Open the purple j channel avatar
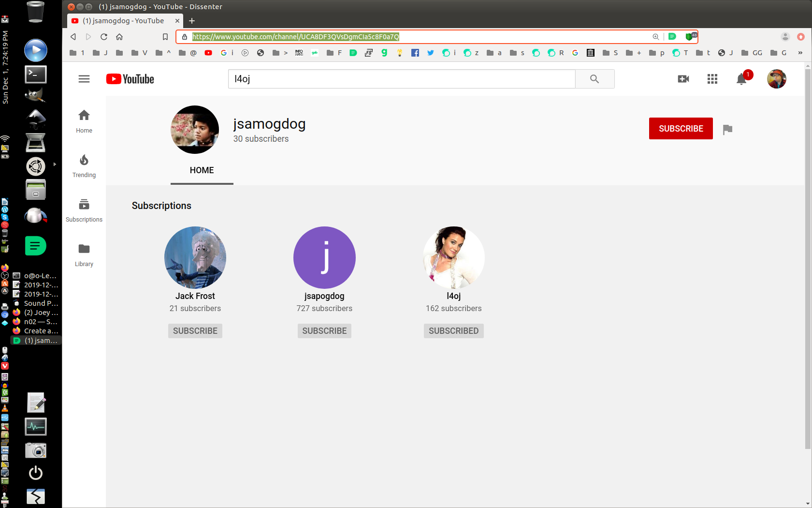Screen dimensions: 812x508 [x=324, y=257]
